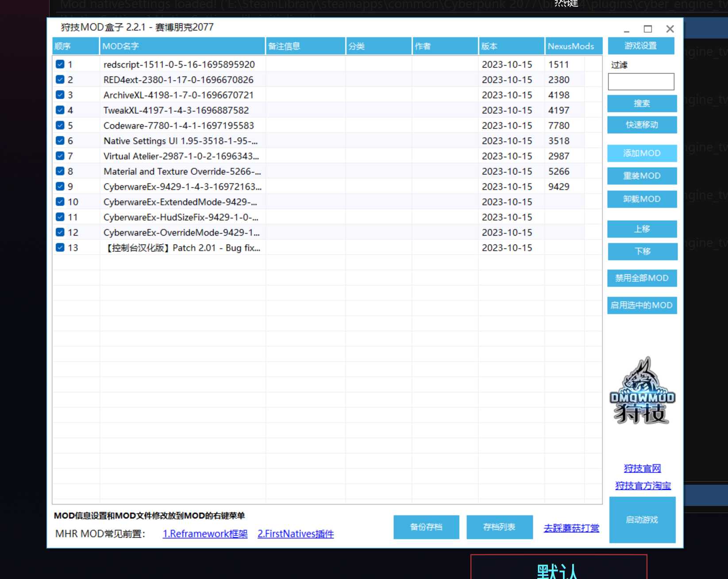
Task: Click the NexusMods column header
Action: click(x=573, y=46)
